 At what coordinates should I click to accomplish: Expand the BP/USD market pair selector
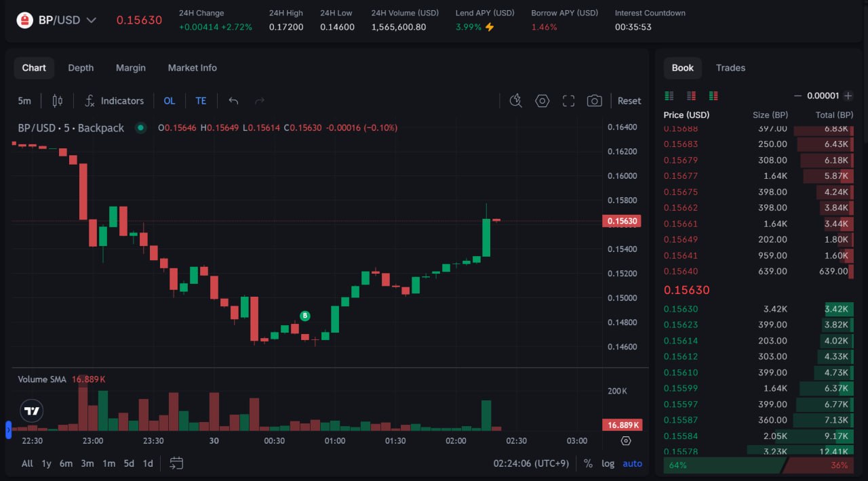click(91, 20)
